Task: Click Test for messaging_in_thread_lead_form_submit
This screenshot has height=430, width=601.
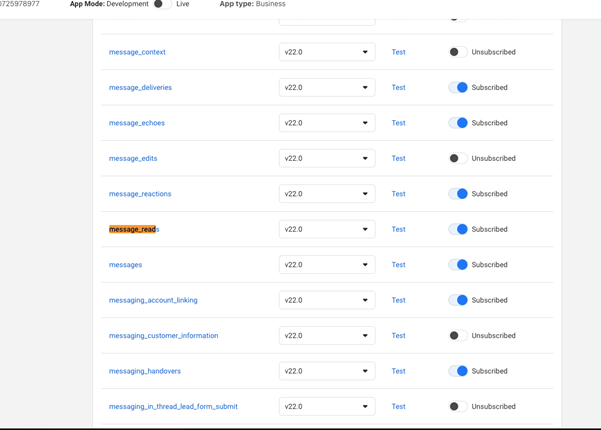Action: pos(398,406)
